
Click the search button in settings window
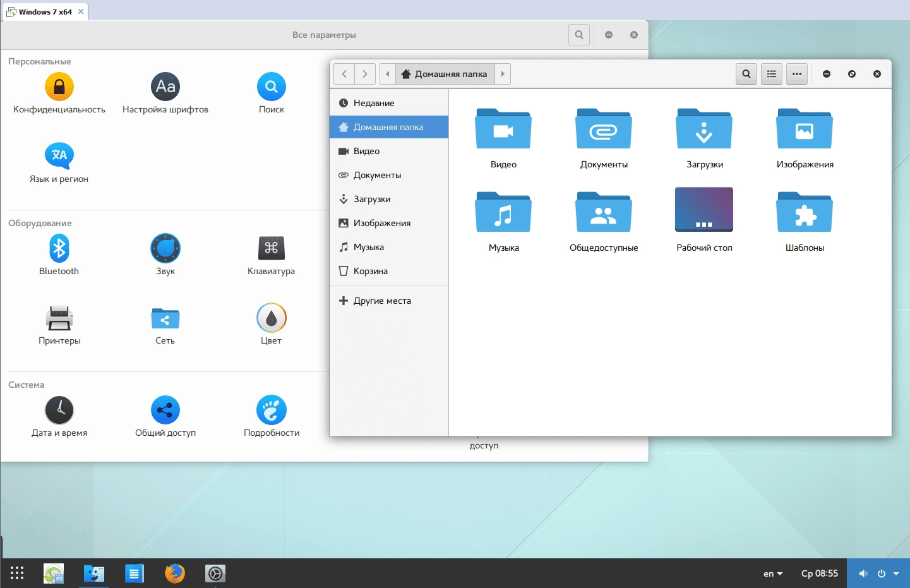tap(579, 35)
